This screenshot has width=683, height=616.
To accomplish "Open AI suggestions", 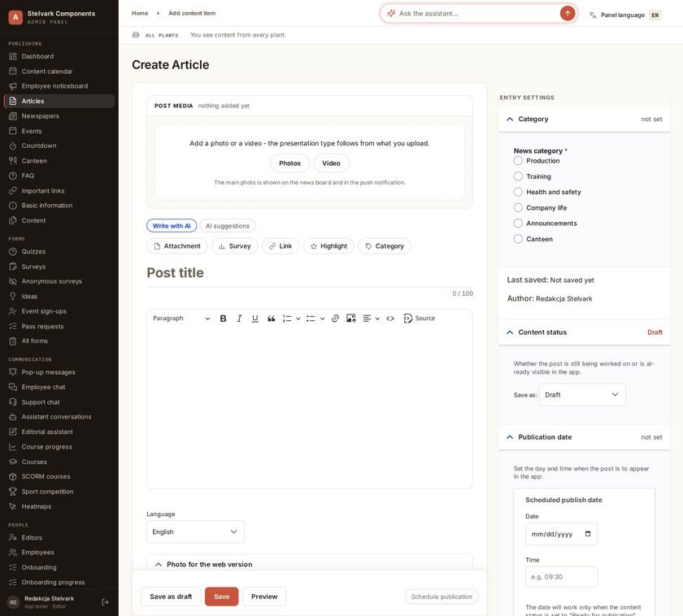I will click(x=228, y=226).
